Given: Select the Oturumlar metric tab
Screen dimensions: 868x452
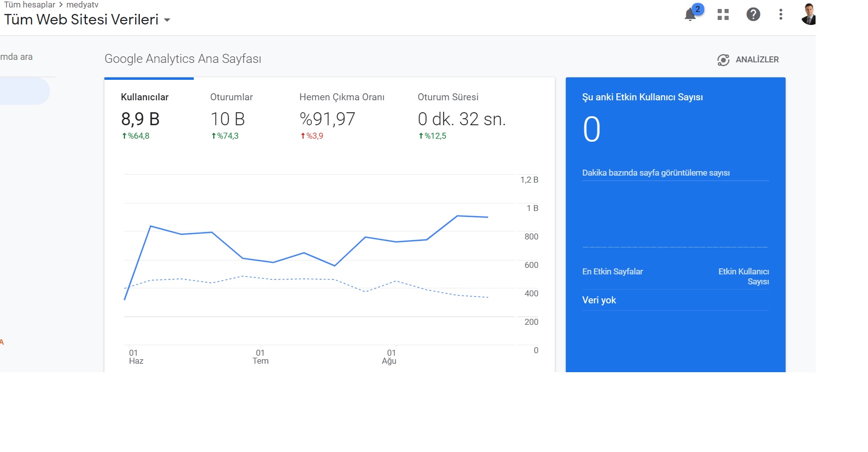Looking at the screenshot, I should click(231, 116).
